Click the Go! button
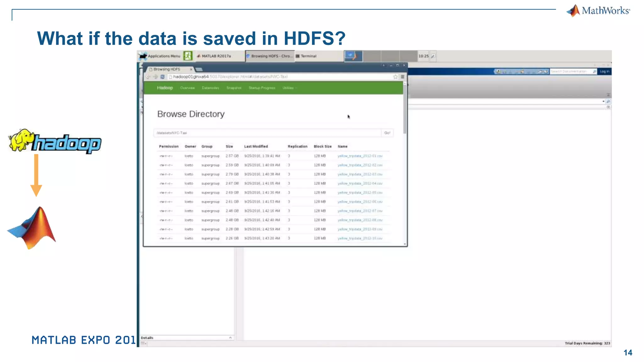The height and width of the screenshot is (362, 644). 387,133
